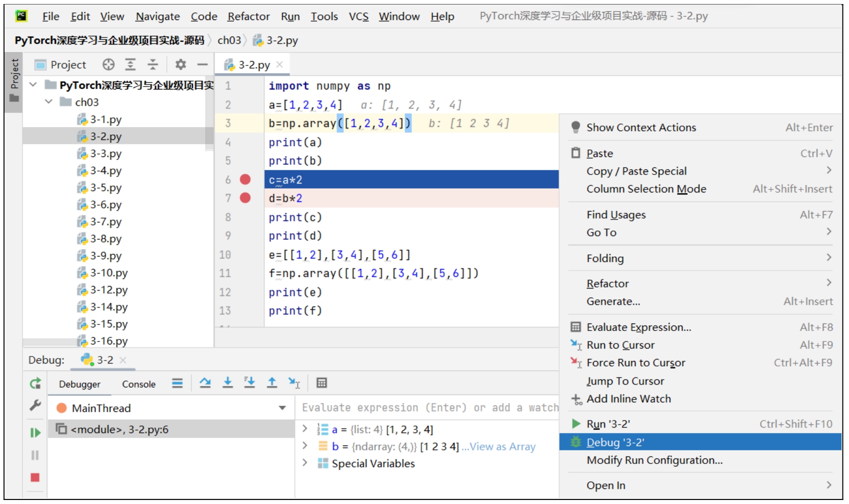Select the module 3-2.py:6 stack frame
The image size is (849, 504).
171,429
